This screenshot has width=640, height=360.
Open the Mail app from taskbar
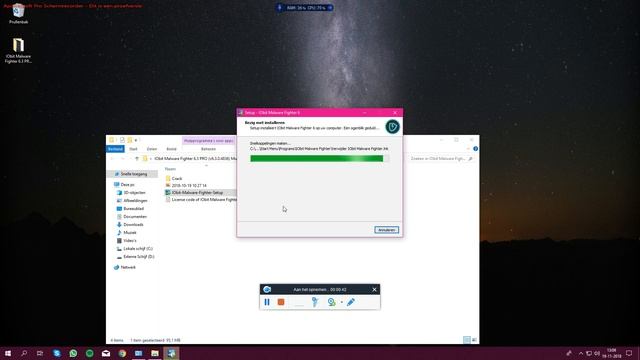[106, 353]
